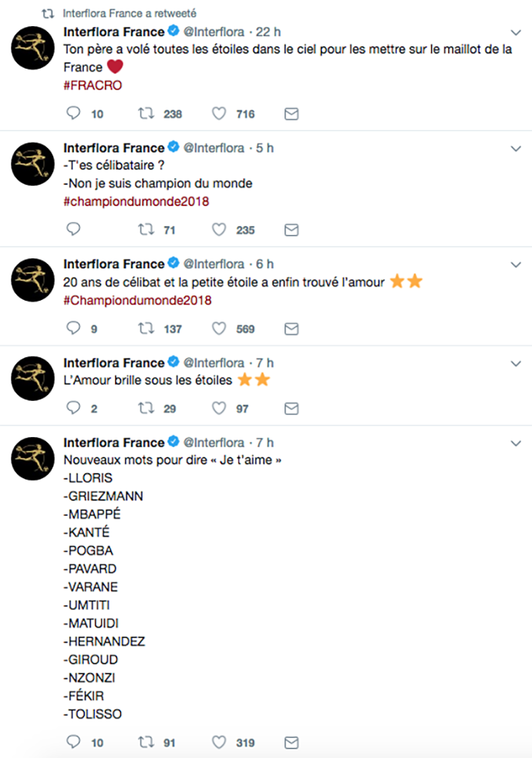This screenshot has width=532, height=758.
Task: Reply to the #FRACRO tweet
Action: pos(74,113)
